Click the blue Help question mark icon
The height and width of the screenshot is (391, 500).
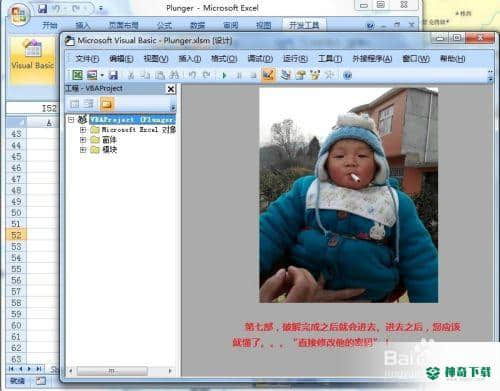(x=347, y=76)
